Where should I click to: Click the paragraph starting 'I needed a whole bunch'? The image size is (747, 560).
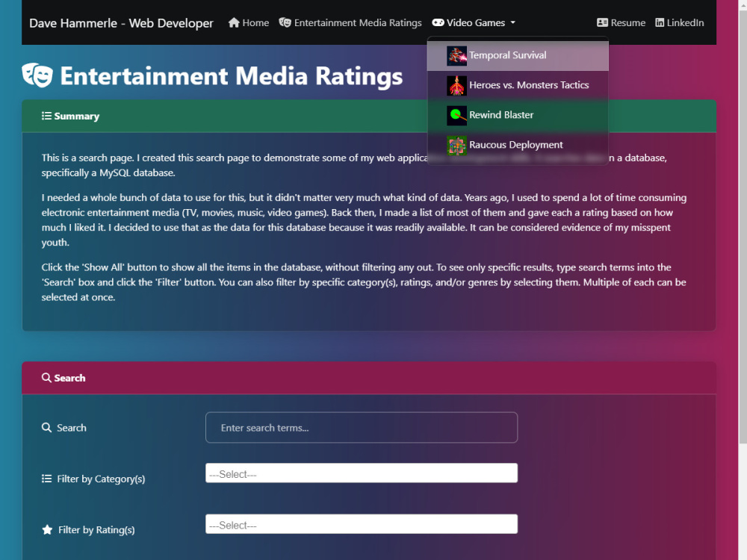click(364, 220)
